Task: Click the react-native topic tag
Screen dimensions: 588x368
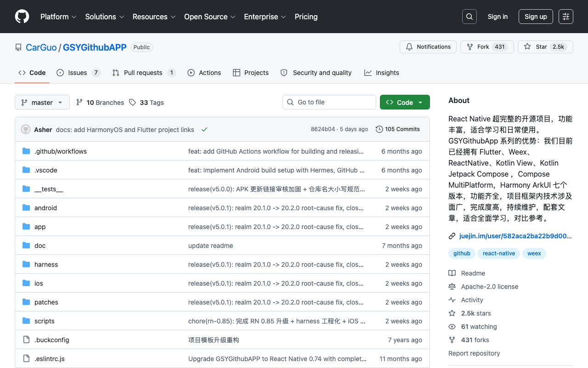Action: point(499,253)
